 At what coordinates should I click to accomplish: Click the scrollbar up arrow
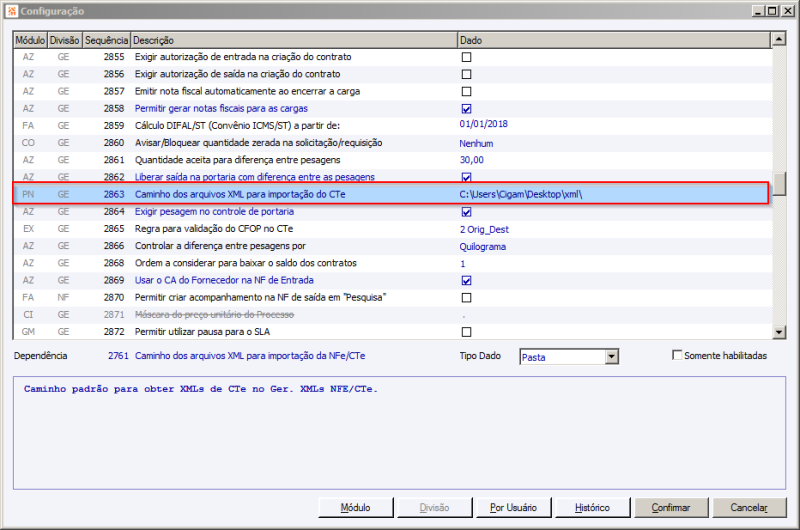pos(779,39)
